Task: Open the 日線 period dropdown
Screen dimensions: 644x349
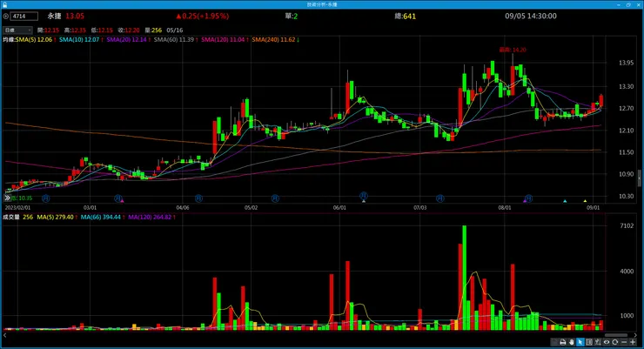Action: (17, 30)
